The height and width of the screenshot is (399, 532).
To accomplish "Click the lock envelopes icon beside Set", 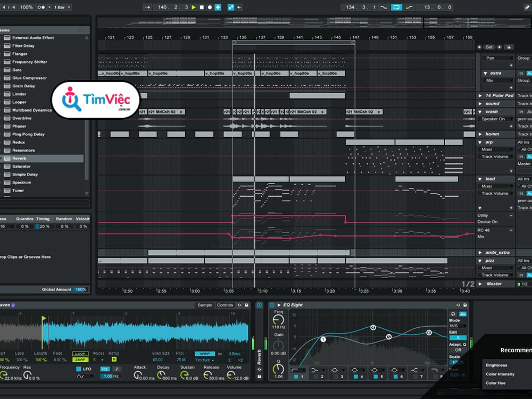I will (x=509, y=47).
